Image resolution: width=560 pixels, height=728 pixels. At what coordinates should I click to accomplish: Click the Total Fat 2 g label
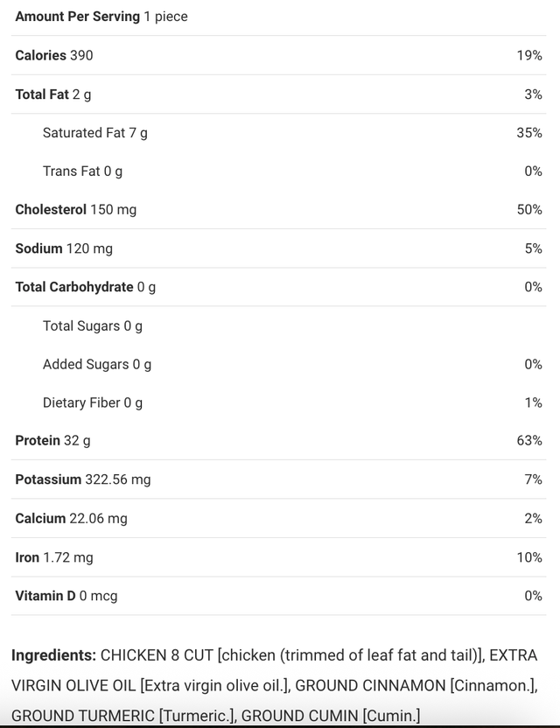[x=53, y=94]
